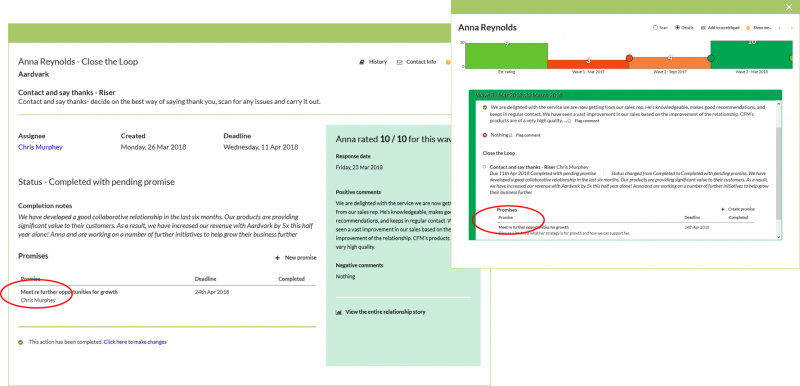The image size is (800, 386).
Task: Click 'Anna Reynolds' popup title
Action: click(487, 28)
